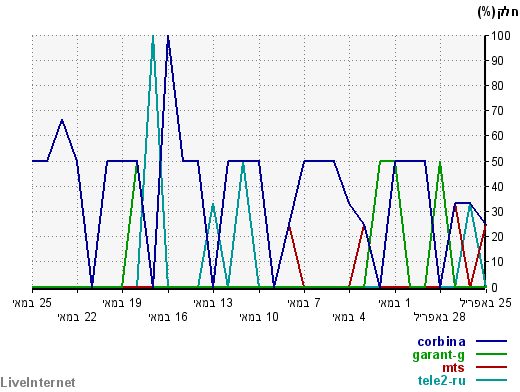The image size is (520, 392).
Task: Click the tele2-ru 100 percent peak point
Action: pyautogui.click(x=153, y=36)
